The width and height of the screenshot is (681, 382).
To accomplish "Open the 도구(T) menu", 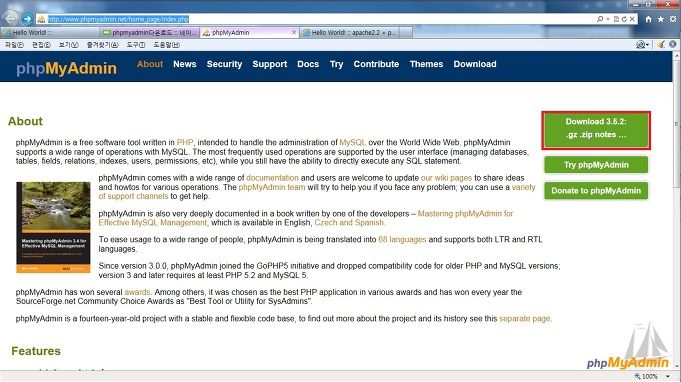I will (136, 45).
